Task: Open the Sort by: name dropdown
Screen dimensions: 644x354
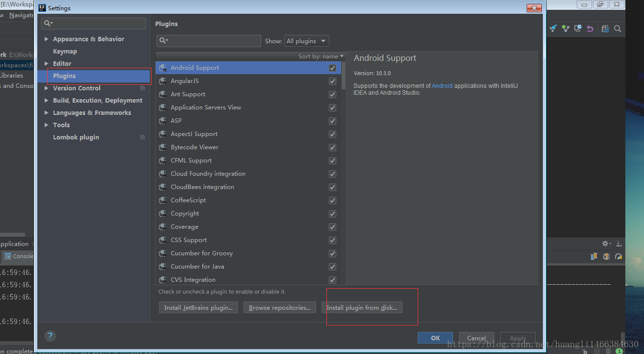Action: 321,56
